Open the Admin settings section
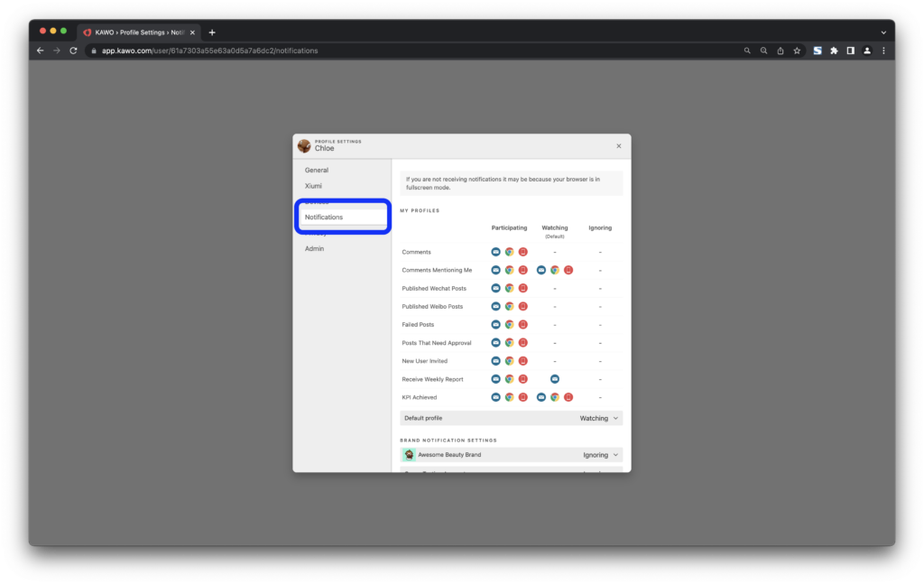The image size is (924, 584). coord(314,248)
